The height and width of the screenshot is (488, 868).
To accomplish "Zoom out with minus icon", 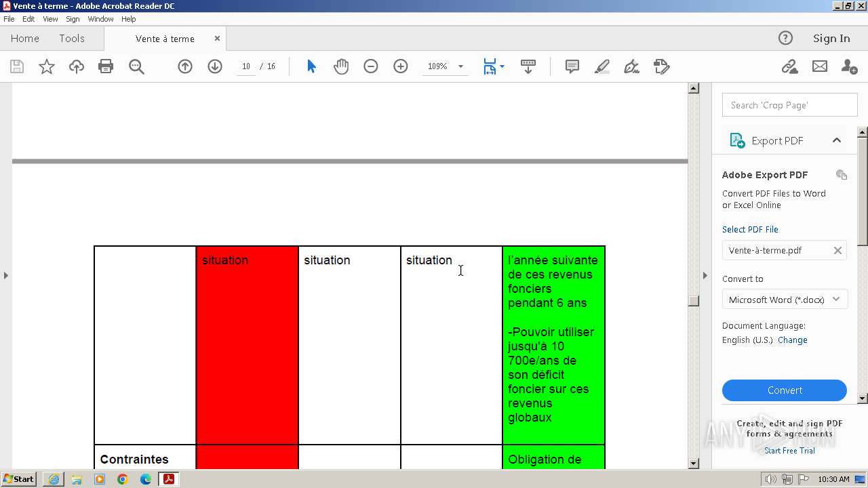I will coord(371,66).
